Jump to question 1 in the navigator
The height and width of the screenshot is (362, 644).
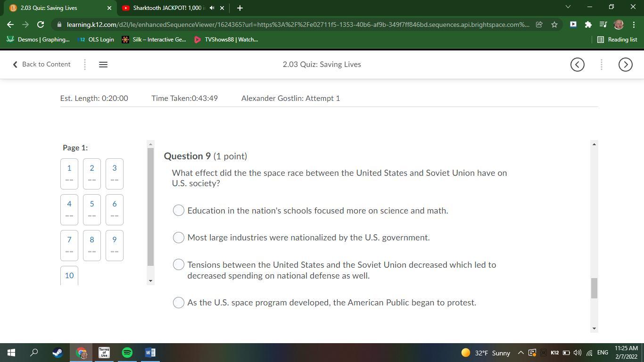69,174
